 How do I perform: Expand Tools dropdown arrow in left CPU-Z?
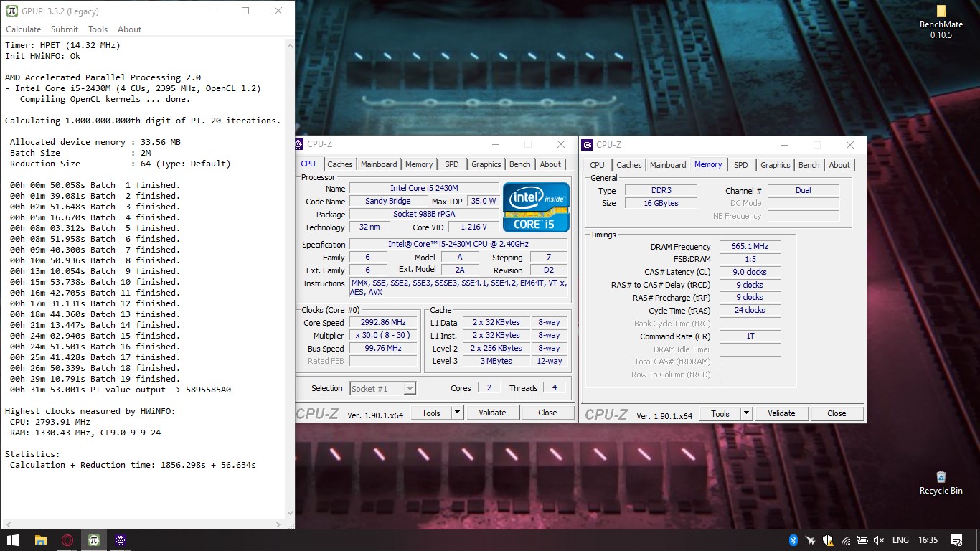pyautogui.click(x=457, y=413)
